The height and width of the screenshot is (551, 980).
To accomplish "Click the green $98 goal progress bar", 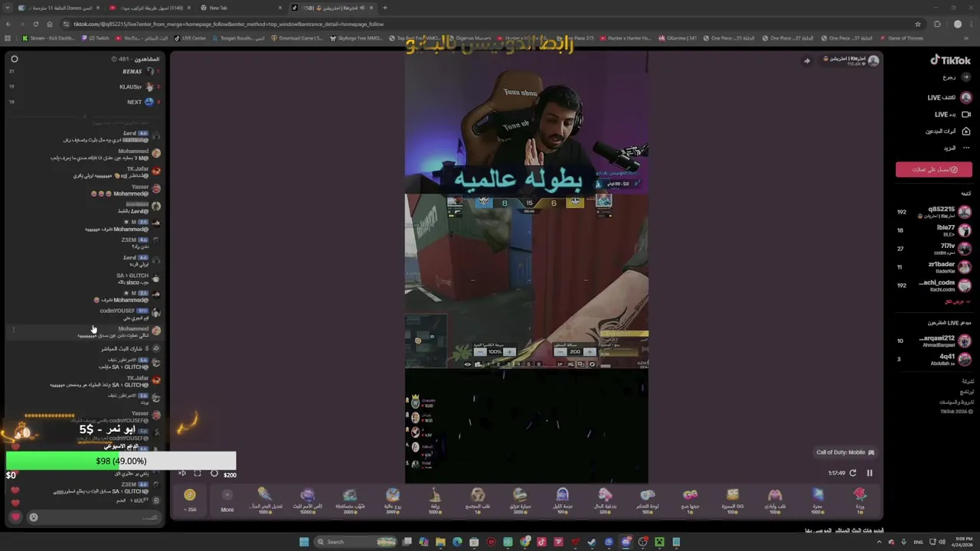I will (x=121, y=461).
